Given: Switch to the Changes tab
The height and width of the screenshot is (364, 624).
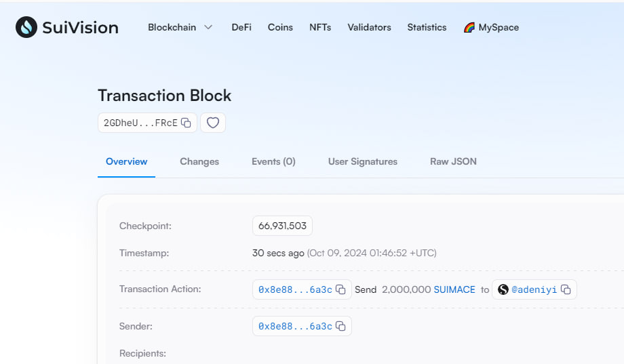Looking at the screenshot, I should (x=199, y=161).
